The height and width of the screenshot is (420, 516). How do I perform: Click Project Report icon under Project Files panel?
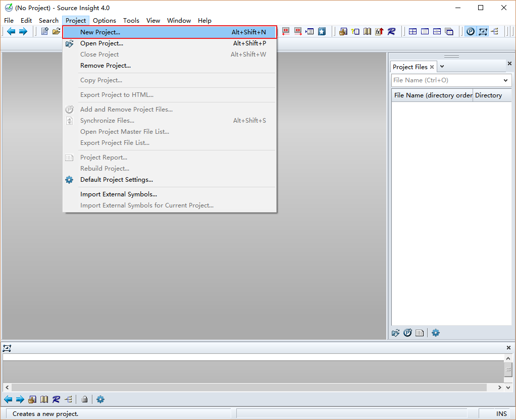tap(420, 333)
